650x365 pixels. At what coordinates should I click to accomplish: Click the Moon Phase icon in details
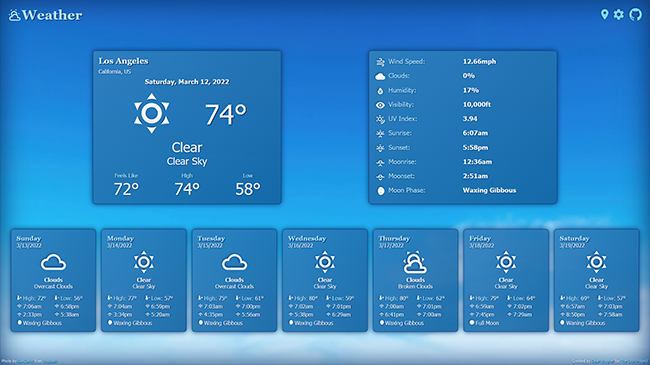pyautogui.click(x=381, y=191)
